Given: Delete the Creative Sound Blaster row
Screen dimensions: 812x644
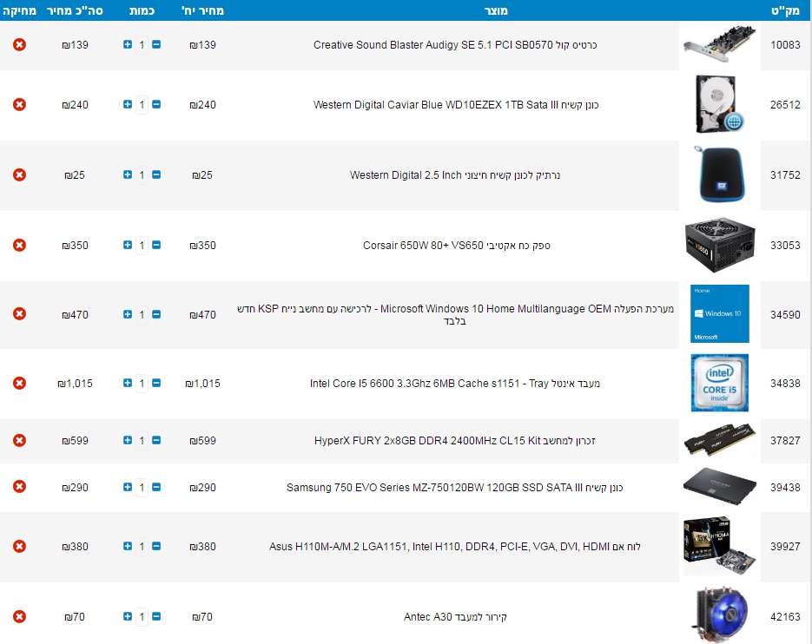Looking at the screenshot, I should point(19,44).
